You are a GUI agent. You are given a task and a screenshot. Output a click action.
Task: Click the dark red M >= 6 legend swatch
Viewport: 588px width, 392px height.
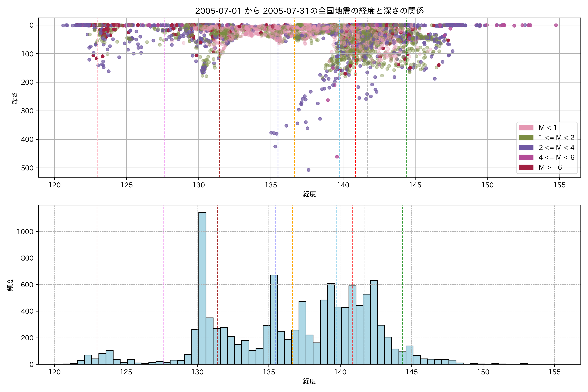coord(526,167)
